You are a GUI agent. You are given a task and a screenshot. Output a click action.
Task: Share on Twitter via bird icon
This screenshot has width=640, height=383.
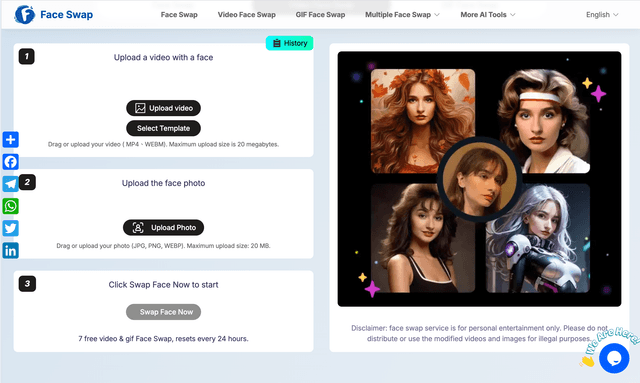pyautogui.click(x=11, y=228)
